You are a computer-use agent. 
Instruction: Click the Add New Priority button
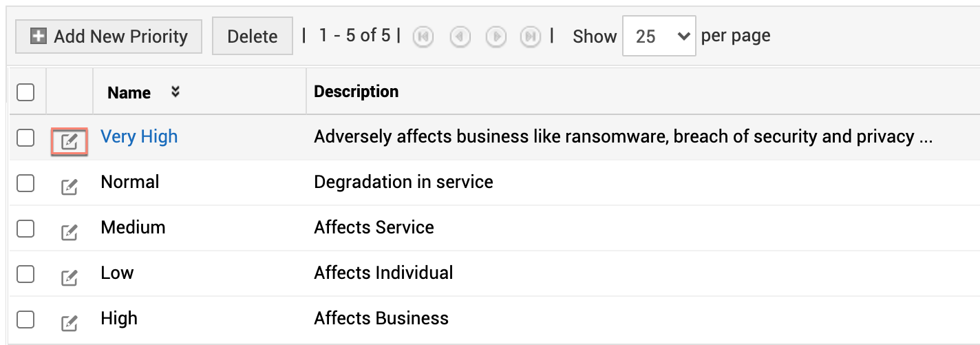point(109,36)
